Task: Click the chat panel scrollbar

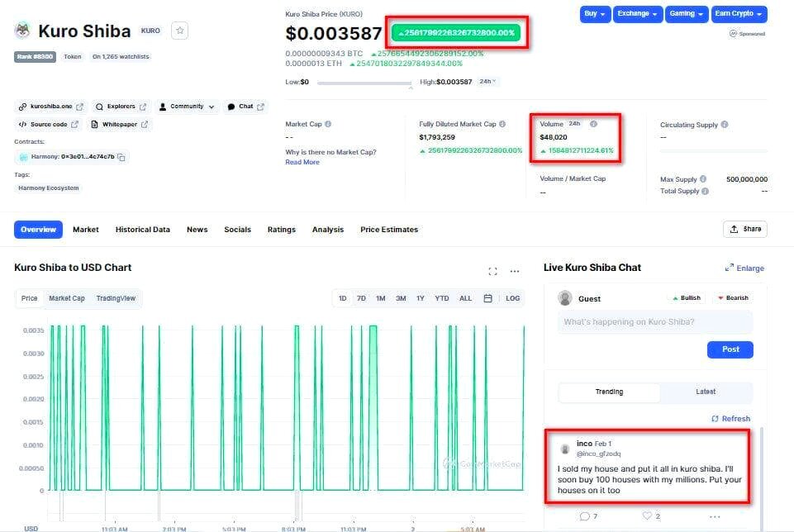Action: [x=761, y=478]
